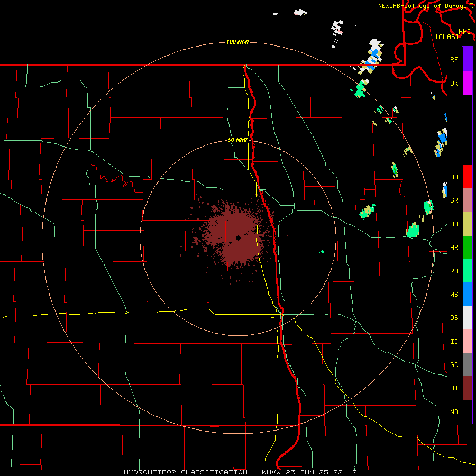Click the black radar site center dot
Image resolution: width=476 pixels, height=476 pixels.
[x=239, y=237]
